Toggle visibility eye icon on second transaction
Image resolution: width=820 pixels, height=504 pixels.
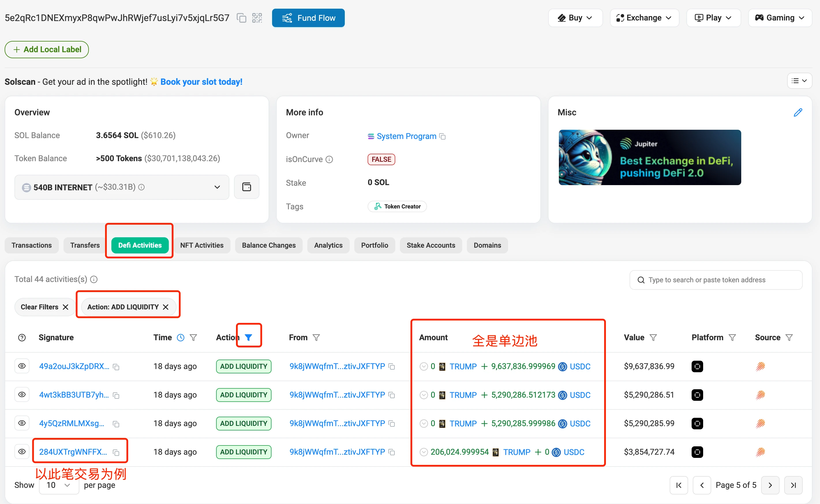pyautogui.click(x=21, y=394)
